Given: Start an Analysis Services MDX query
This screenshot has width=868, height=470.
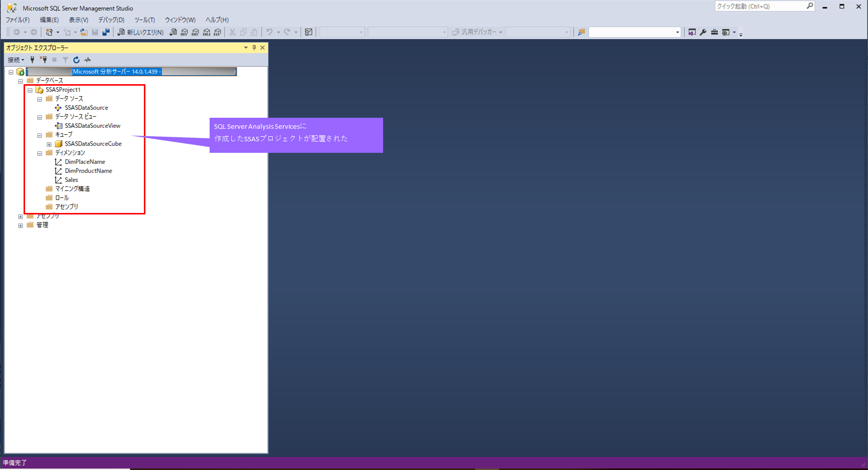Looking at the screenshot, I should (x=184, y=32).
